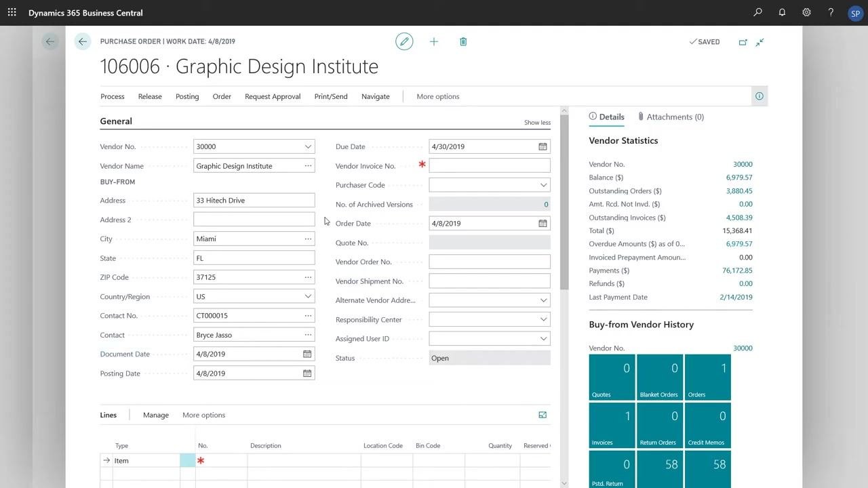Open the Document Date calendar picker
Viewport: 868px width, 488px height.
tap(307, 354)
